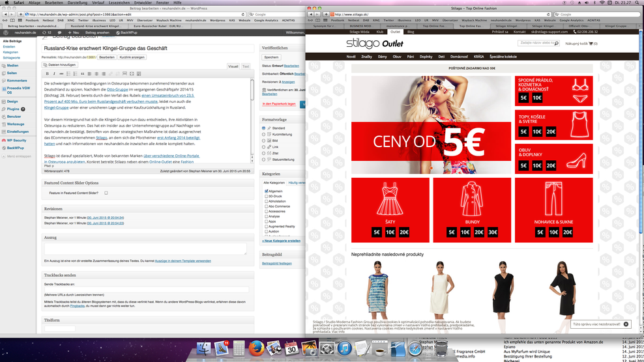Open Plugins in WordPress admin menu
This screenshot has height=362, width=644.
13,109
